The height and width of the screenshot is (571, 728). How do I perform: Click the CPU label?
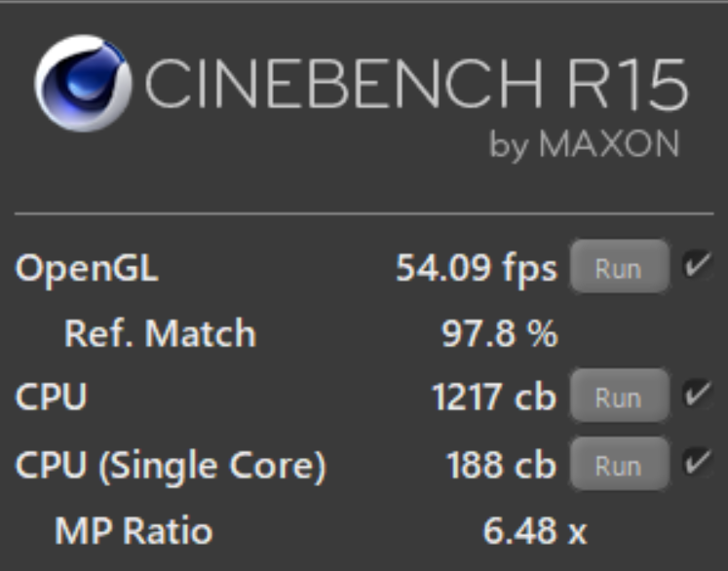point(51,397)
